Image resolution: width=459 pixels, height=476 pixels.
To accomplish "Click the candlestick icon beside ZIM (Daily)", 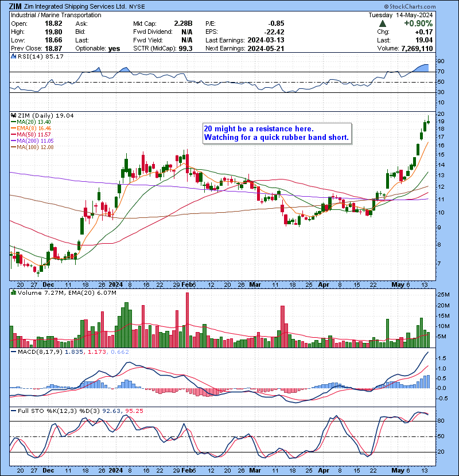I will pyautogui.click(x=13, y=115).
